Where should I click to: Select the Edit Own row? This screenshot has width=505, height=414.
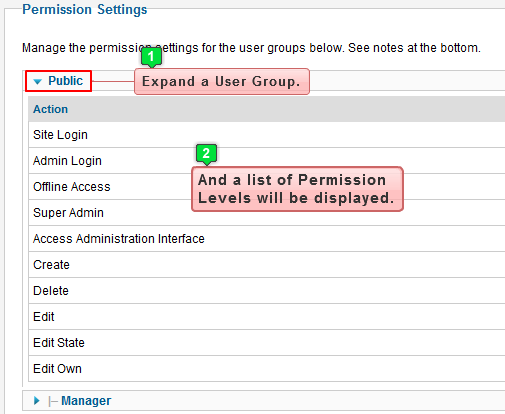point(267,369)
